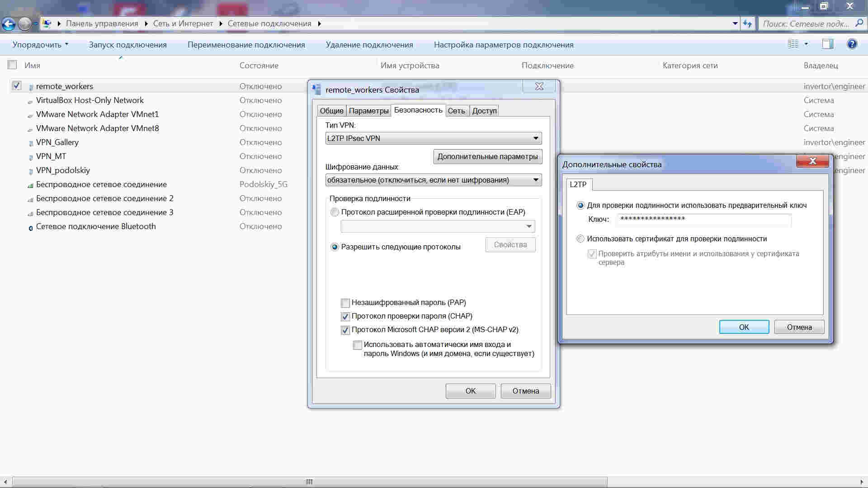Viewport: 868px width, 488px height.
Task: Select the VPN_podolskiy connection icon
Action: coord(31,171)
